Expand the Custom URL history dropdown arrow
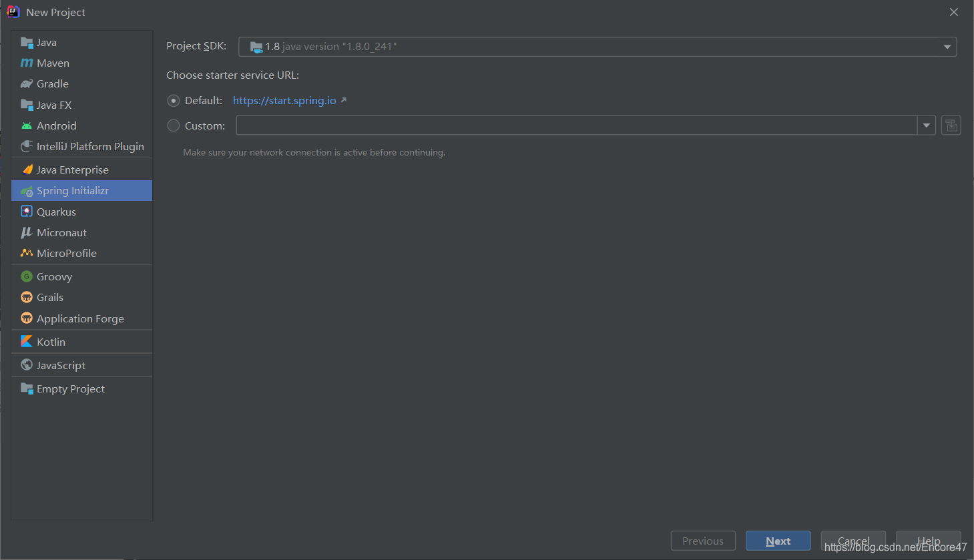The image size is (974, 560). click(927, 125)
